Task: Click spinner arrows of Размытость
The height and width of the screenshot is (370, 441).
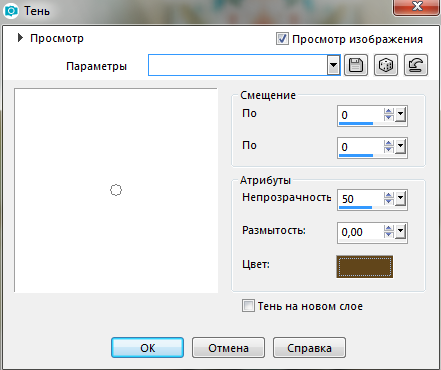Action: coord(389,231)
